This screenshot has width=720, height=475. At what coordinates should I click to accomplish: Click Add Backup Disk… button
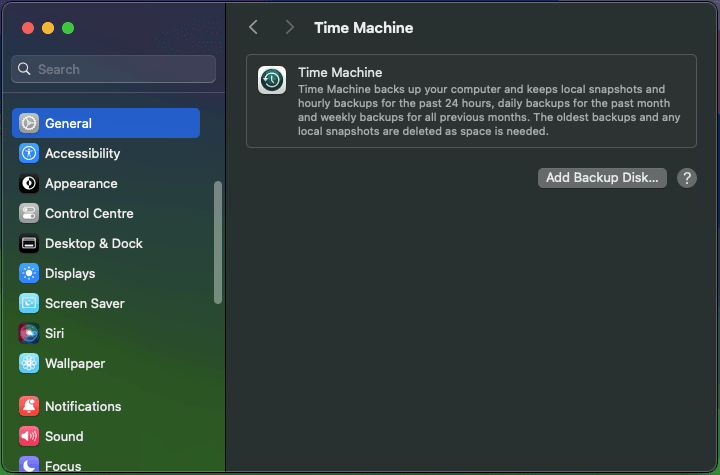(x=602, y=178)
